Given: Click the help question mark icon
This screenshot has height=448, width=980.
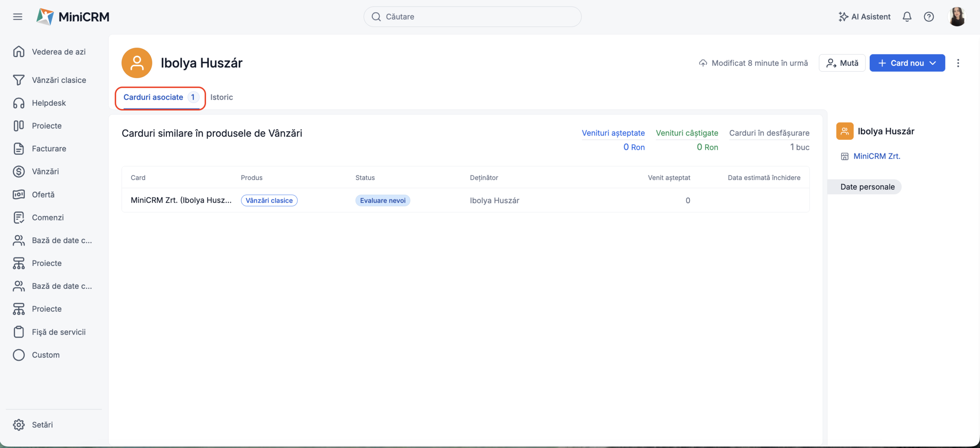Looking at the screenshot, I should click(929, 16).
